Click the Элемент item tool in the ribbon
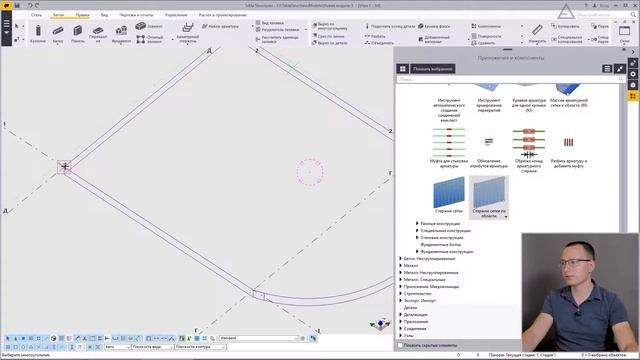 click(149, 26)
